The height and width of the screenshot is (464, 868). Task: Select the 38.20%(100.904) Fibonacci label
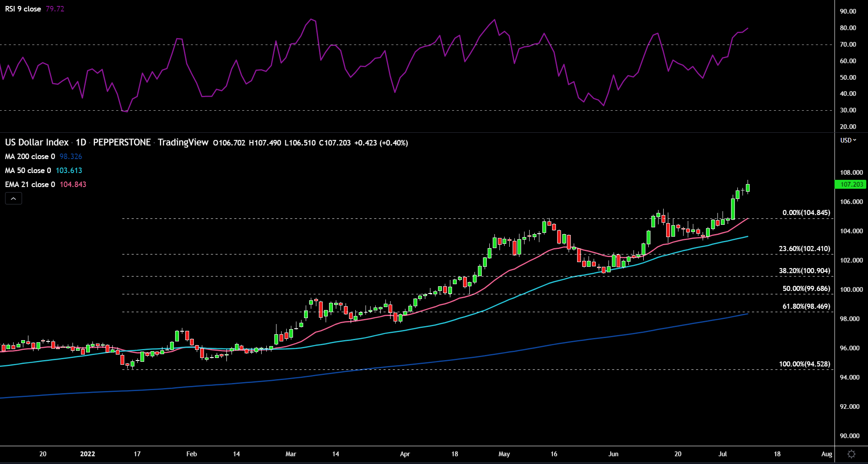[804, 271]
